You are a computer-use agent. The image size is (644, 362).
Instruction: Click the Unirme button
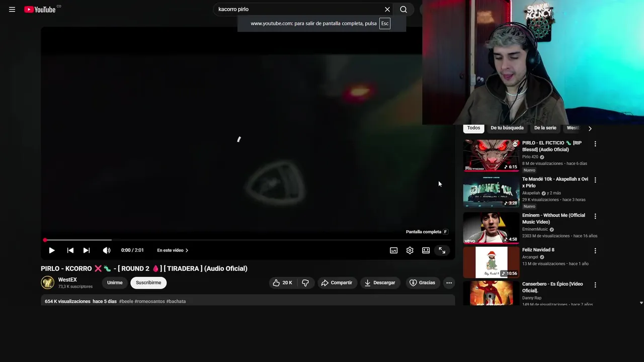tap(115, 283)
